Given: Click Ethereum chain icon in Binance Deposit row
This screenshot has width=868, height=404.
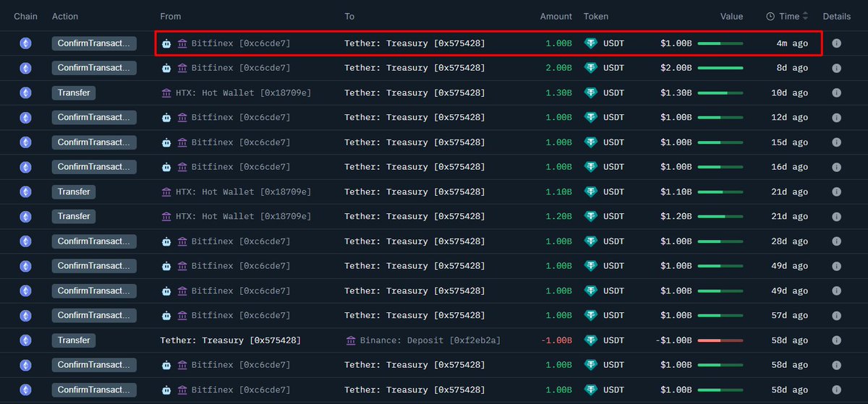Looking at the screenshot, I should (25, 340).
